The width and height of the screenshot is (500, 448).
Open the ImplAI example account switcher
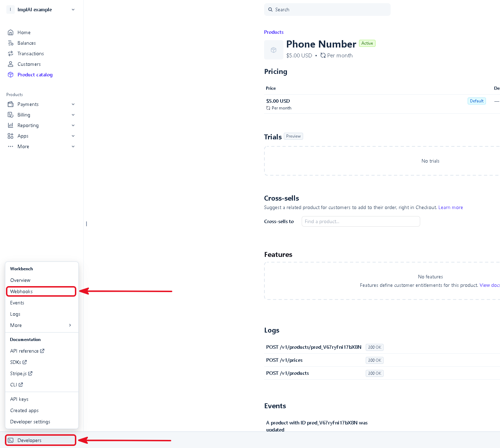click(41, 10)
